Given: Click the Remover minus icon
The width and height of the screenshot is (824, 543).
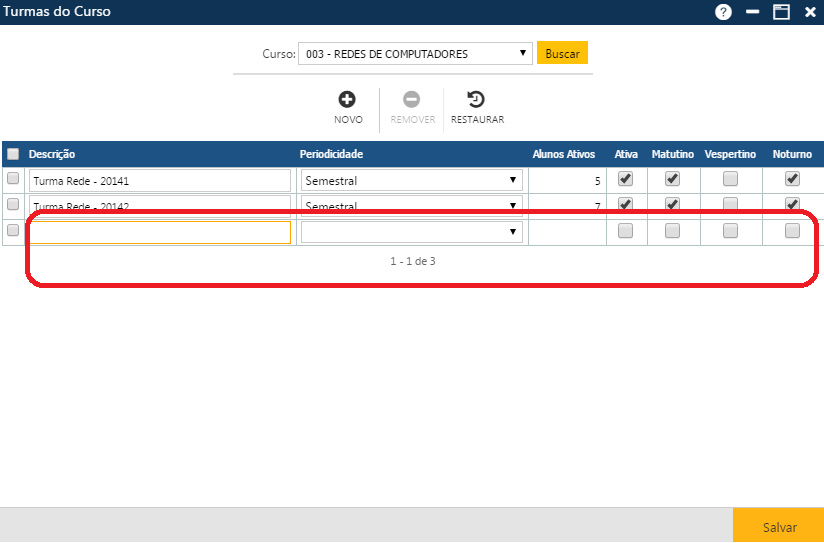Looking at the screenshot, I should [x=411, y=99].
